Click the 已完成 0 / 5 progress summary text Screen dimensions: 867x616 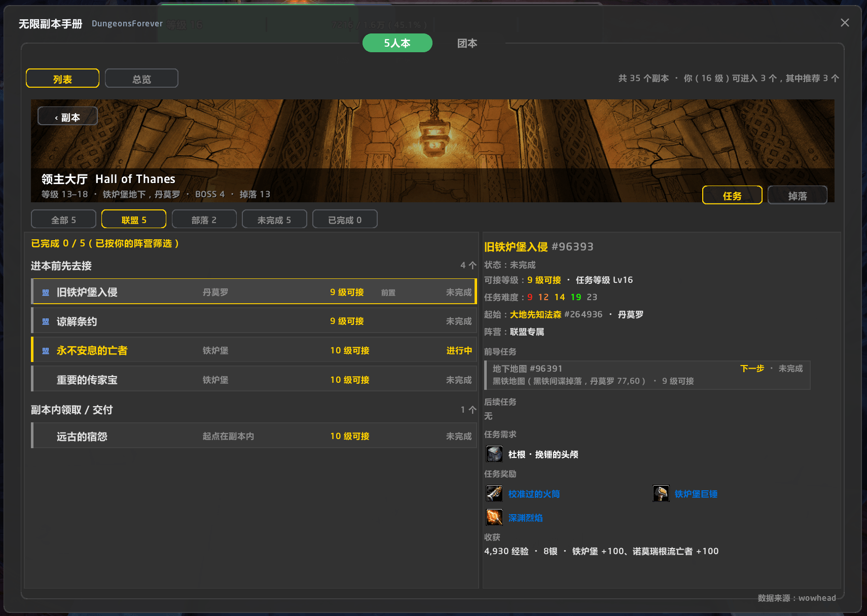(x=105, y=243)
